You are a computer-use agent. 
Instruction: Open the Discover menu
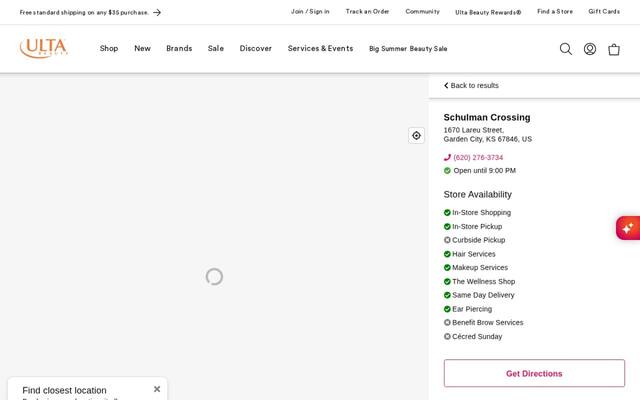pyautogui.click(x=256, y=48)
